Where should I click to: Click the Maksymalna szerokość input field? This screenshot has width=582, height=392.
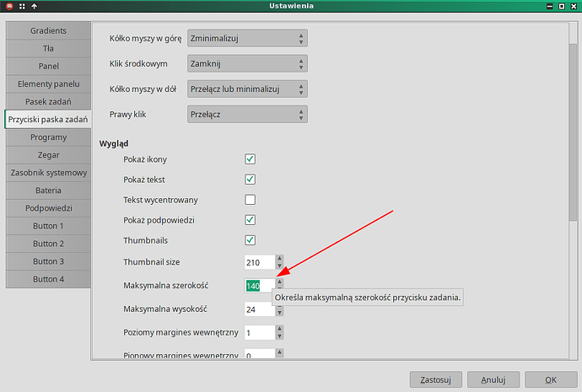(259, 287)
